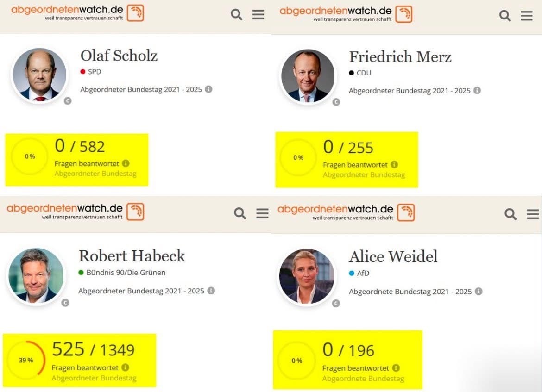
Task: Open hamburger menu above Friedrich Merz profile
Action: [526, 16]
